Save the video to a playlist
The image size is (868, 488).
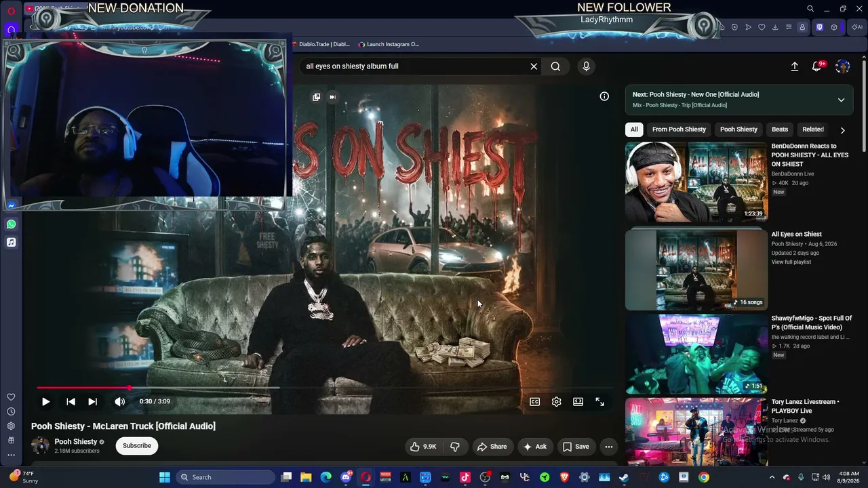pyautogui.click(x=576, y=447)
